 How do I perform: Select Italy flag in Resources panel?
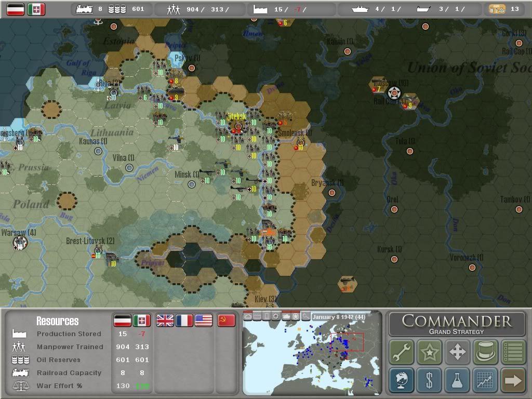click(x=142, y=320)
